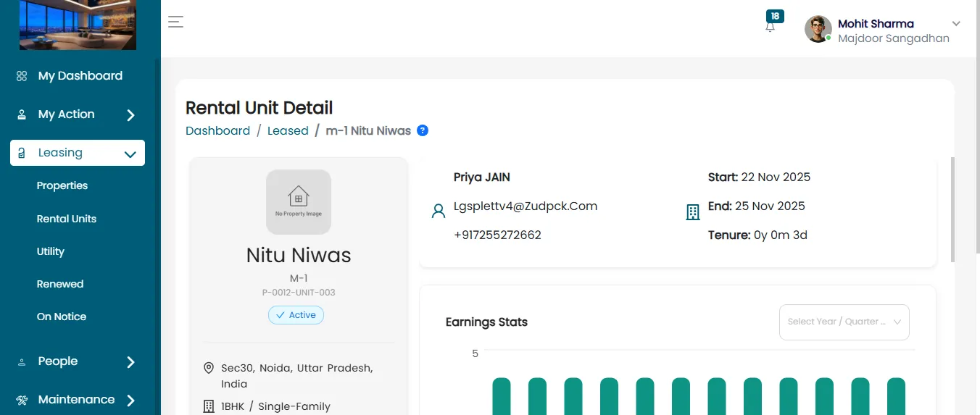The width and height of the screenshot is (980, 415).
Task: Open Rental Units submenu item
Action: pyautogui.click(x=67, y=219)
